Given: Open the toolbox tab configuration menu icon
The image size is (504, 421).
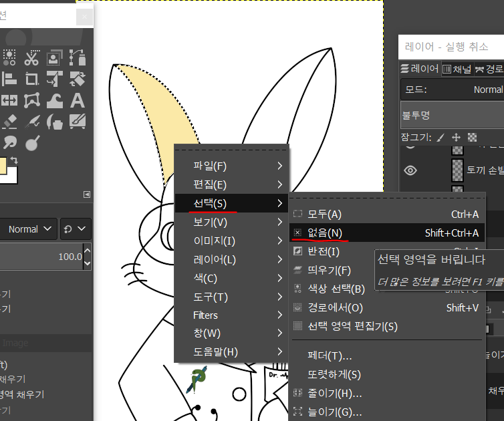Looking at the screenshot, I should [87, 194].
